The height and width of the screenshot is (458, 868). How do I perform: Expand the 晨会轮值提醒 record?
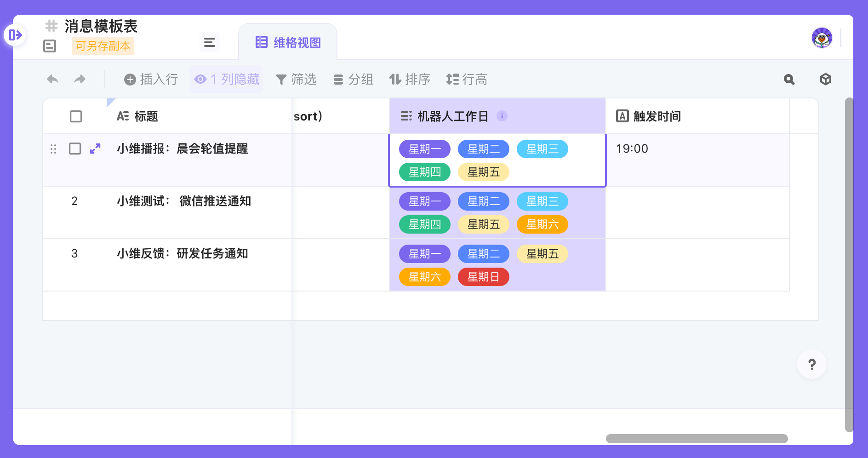coord(95,149)
